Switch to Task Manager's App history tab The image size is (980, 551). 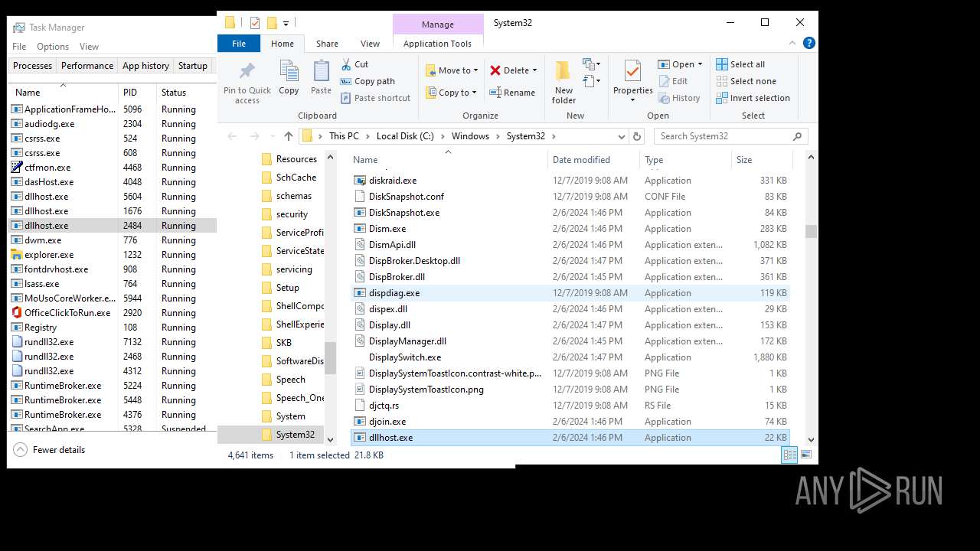pos(145,66)
